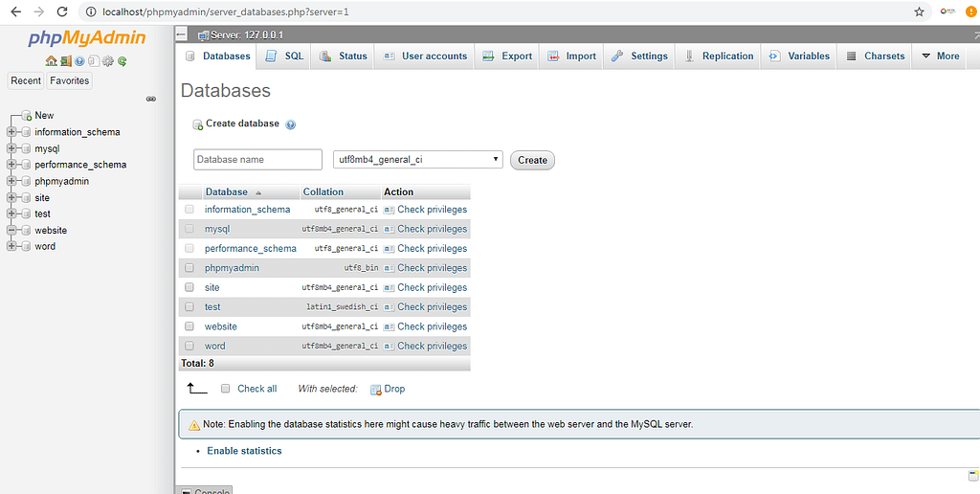
Task: Open the Replication tab
Action: tap(719, 56)
